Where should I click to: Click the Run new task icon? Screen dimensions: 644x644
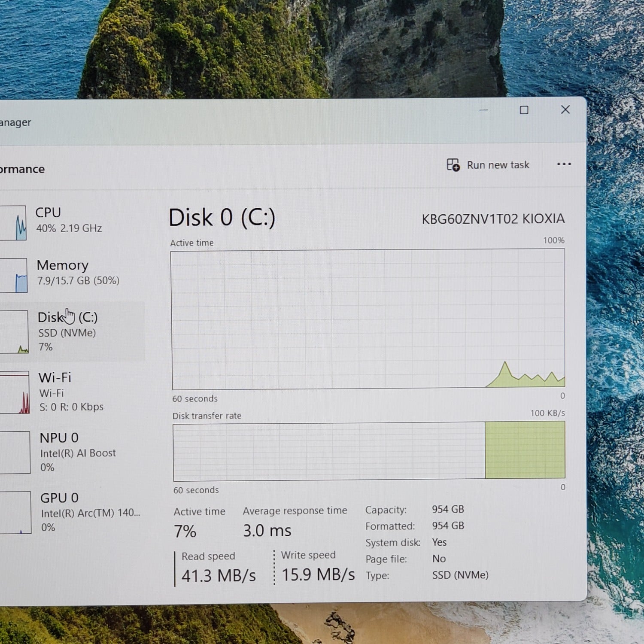click(x=452, y=164)
